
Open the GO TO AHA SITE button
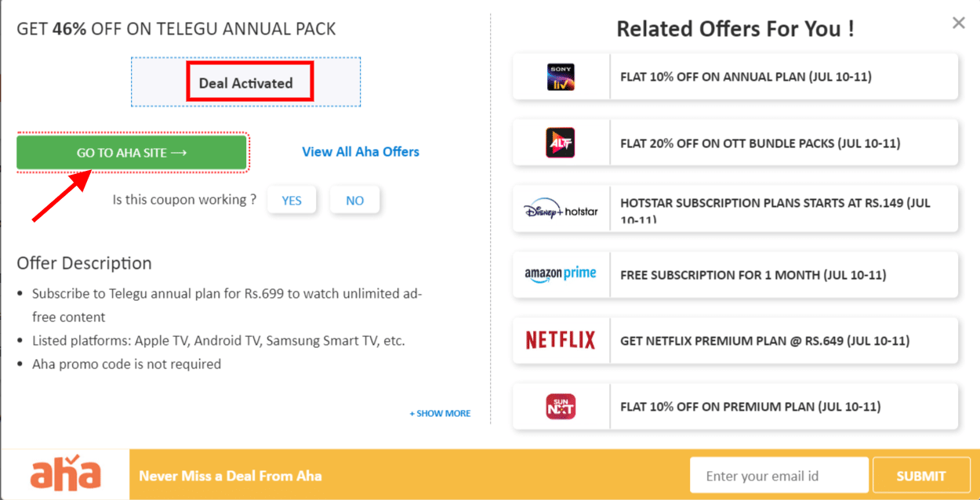tap(132, 151)
